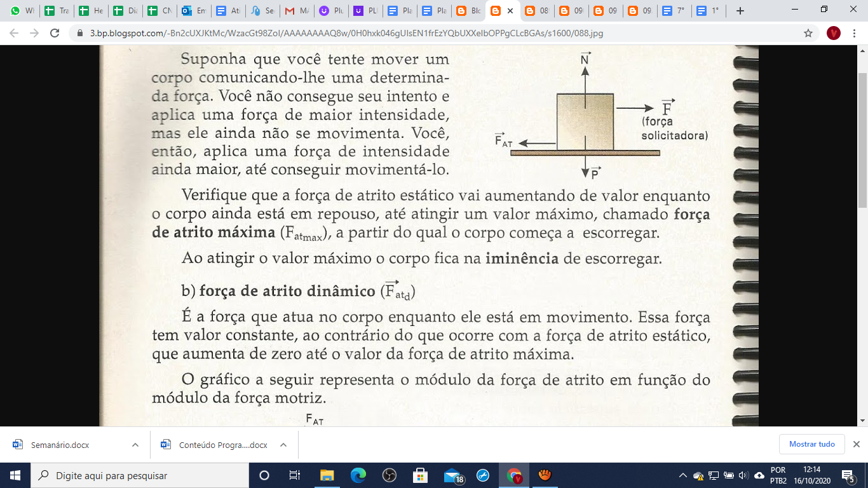Switch to the 'Se' tab

click(262, 11)
